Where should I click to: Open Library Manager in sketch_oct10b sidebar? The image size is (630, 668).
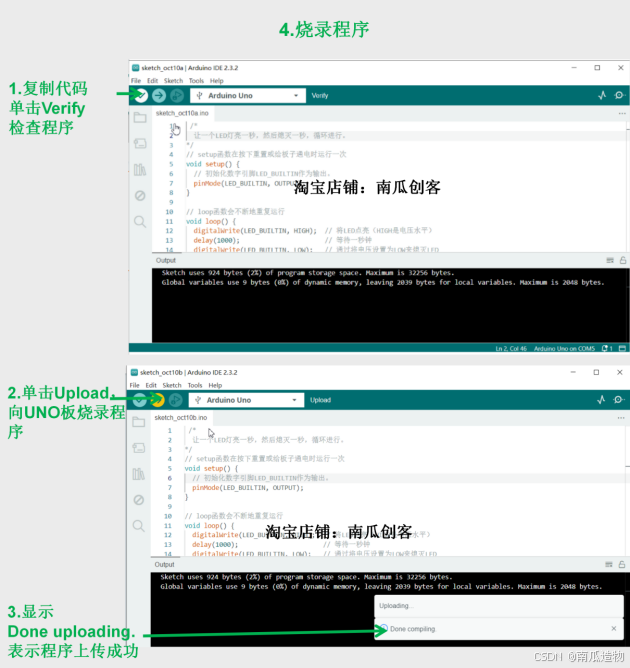tap(138, 474)
